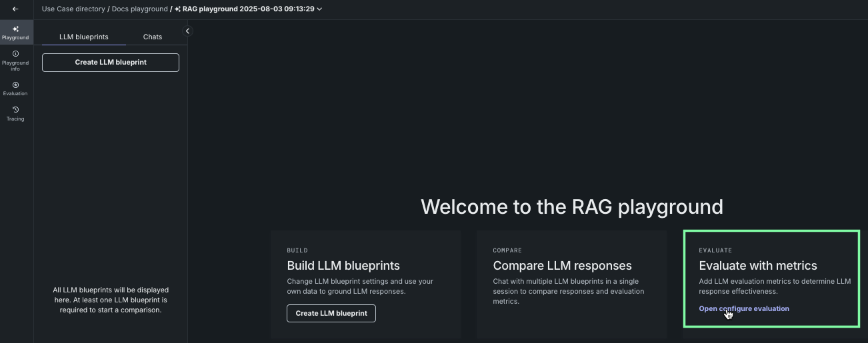The width and height of the screenshot is (868, 343).
Task: Expand the RAG playground title dropdown chevron
Action: pyautogui.click(x=320, y=9)
